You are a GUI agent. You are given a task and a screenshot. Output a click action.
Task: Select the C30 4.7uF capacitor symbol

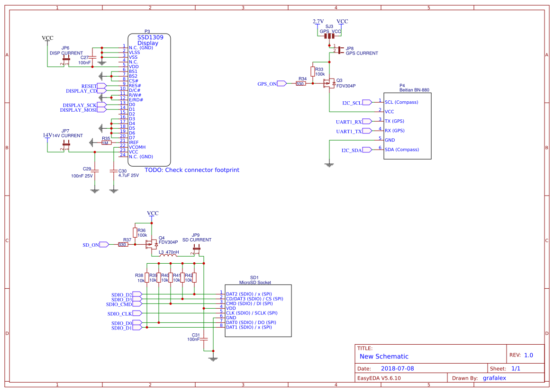pyautogui.click(x=113, y=171)
